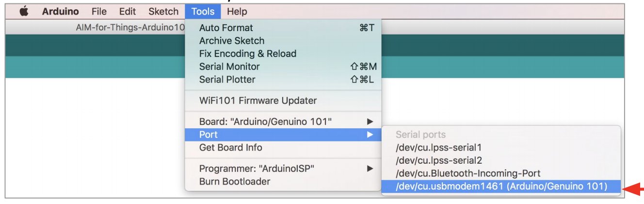Open the Apple menu
This screenshot has width=644, height=204.
pyautogui.click(x=24, y=11)
